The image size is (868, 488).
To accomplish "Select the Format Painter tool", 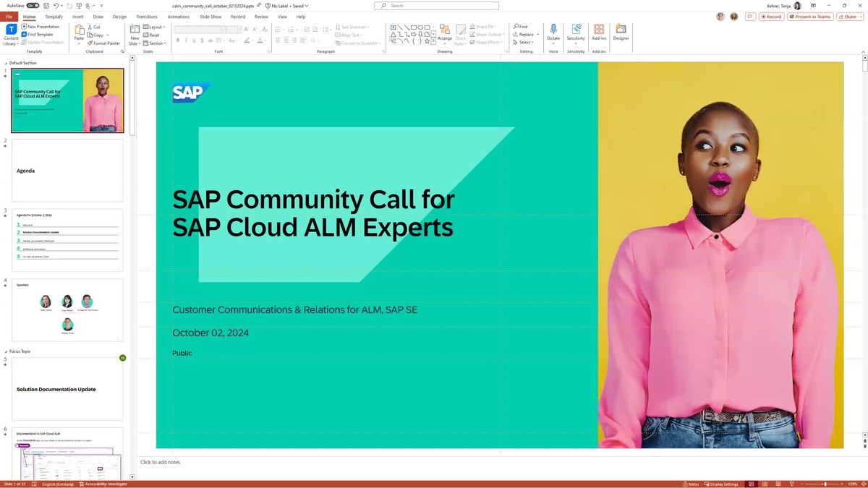I will pos(103,43).
